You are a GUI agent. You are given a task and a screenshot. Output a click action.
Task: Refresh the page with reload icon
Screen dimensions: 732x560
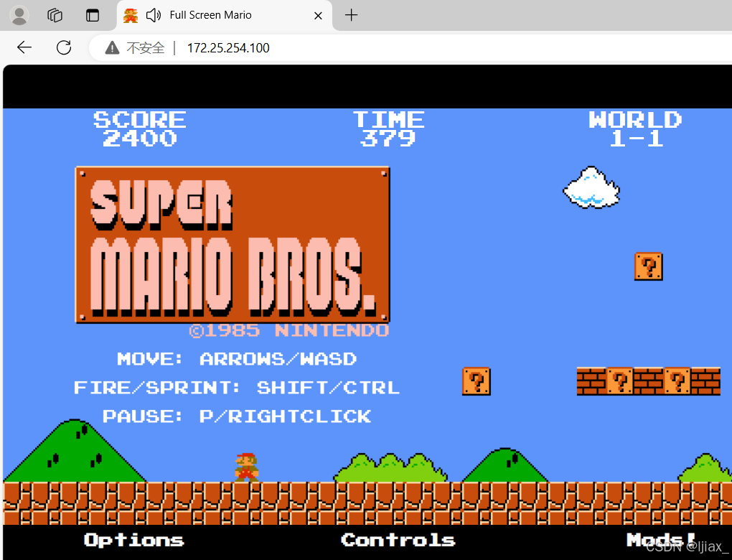pyautogui.click(x=64, y=47)
